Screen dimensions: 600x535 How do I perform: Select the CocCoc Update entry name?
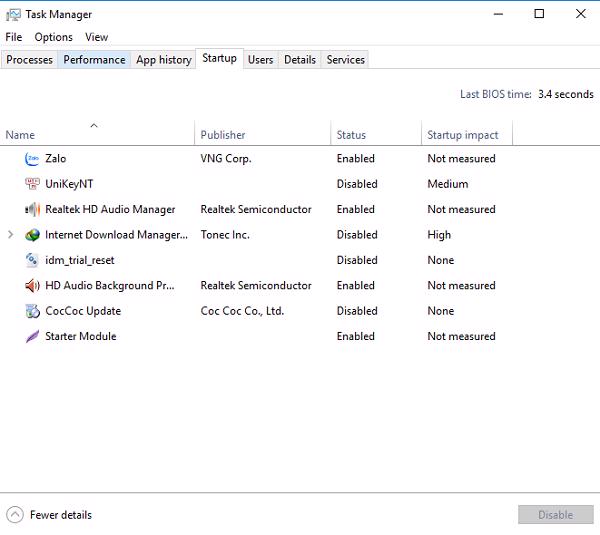[x=83, y=311]
